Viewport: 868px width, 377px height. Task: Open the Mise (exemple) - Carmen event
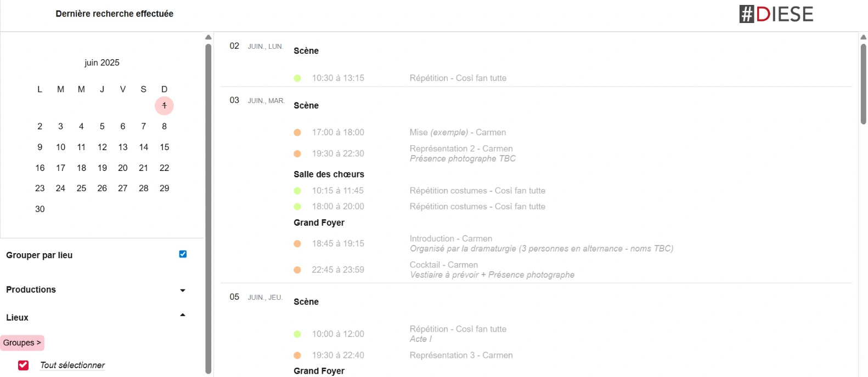[458, 133]
